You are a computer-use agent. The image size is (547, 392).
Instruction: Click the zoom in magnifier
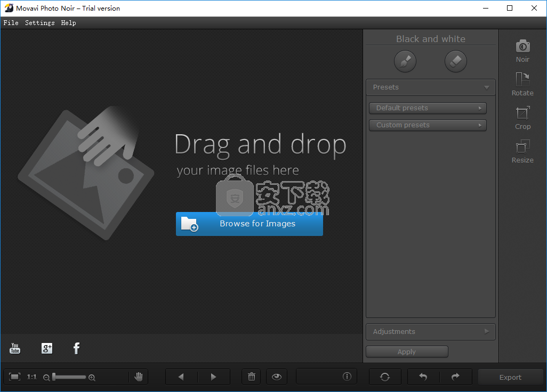[92, 378]
